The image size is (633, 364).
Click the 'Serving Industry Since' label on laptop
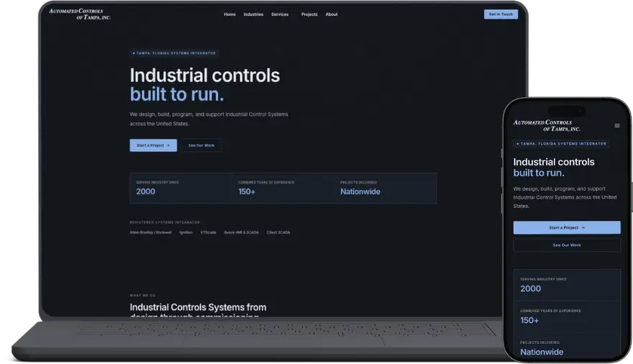pyautogui.click(x=157, y=183)
